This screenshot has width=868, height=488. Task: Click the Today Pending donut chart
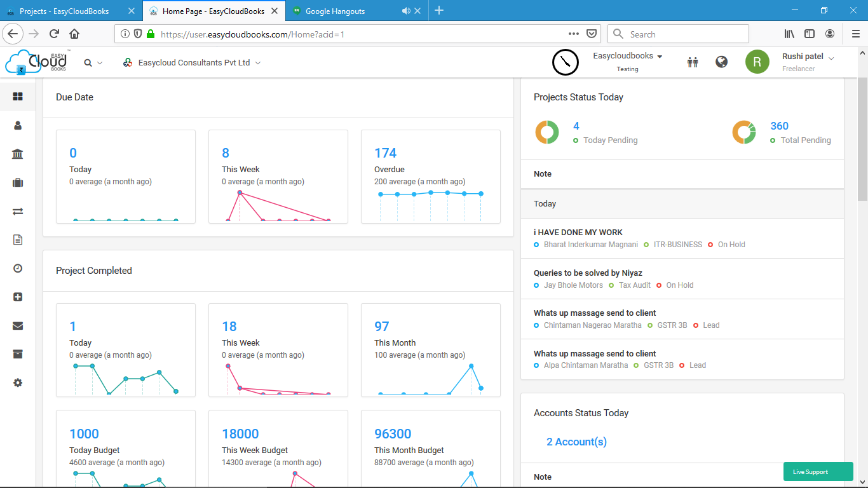(x=546, y=132)
